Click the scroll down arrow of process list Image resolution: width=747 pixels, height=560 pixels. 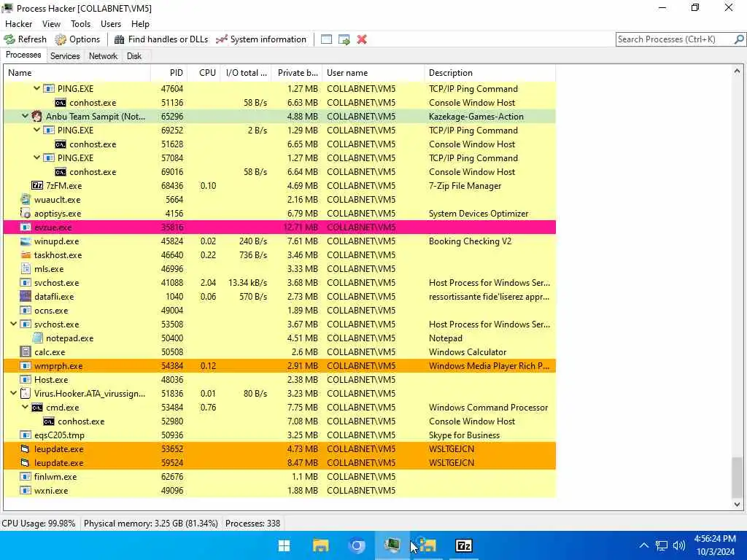pyautogui.click(x=737, y=505)
